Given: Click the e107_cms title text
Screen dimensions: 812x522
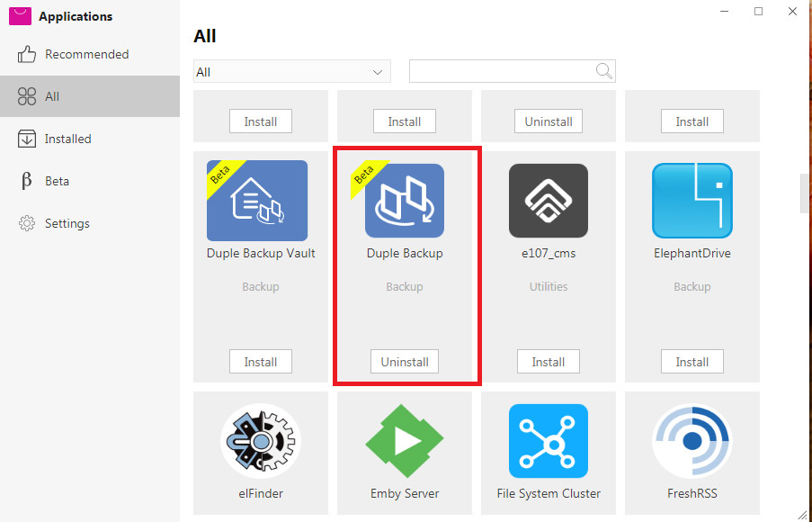Looking at the screenshot, I should coord(549,254).
